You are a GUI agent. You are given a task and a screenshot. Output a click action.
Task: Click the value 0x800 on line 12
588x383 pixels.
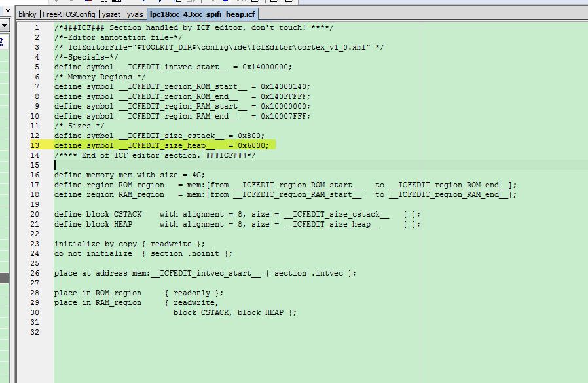pyautogui.click(x=249, y=136)
